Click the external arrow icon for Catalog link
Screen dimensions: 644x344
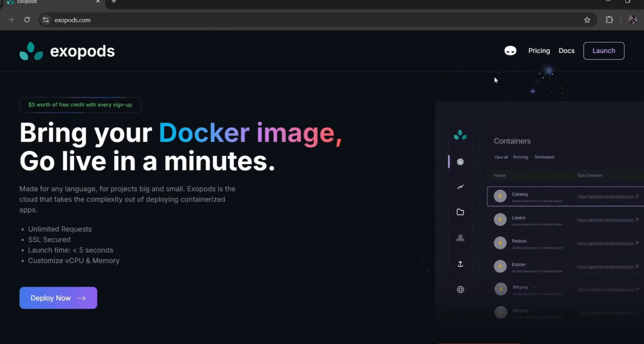[637, 196]
